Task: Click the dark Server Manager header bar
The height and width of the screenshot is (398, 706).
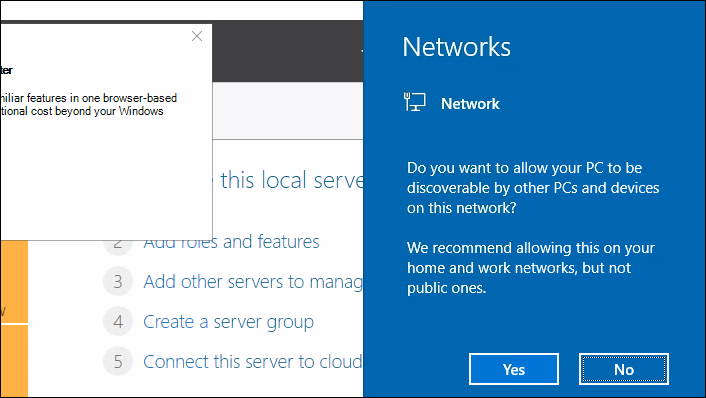Action: coord(287,51)
